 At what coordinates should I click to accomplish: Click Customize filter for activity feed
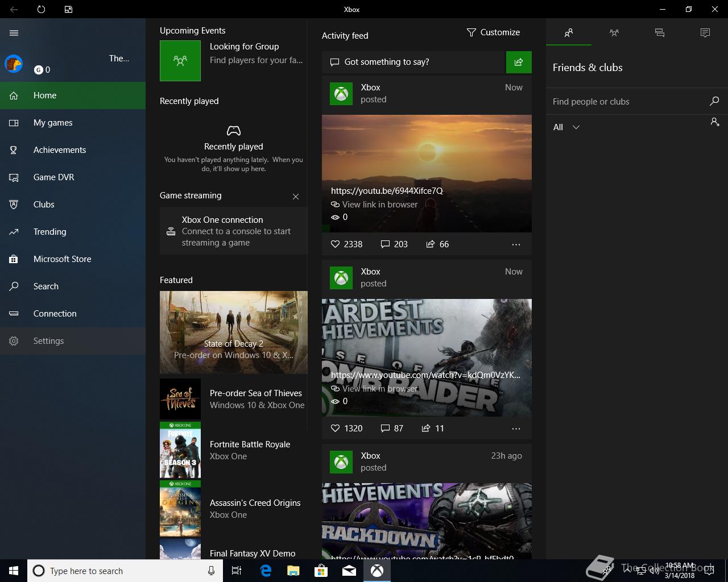pyautogui.click(x=493, y=32)
